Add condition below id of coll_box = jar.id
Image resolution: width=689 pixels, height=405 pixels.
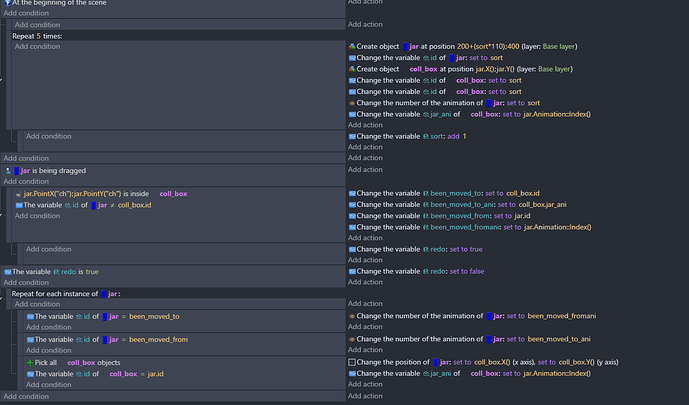pyautogui.click(x=48, y=385)
